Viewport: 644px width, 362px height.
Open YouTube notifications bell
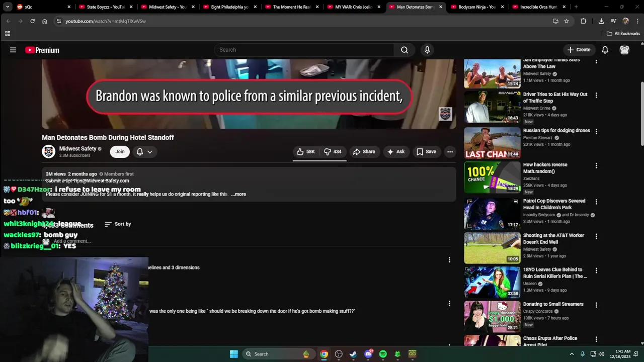(605, 50)
